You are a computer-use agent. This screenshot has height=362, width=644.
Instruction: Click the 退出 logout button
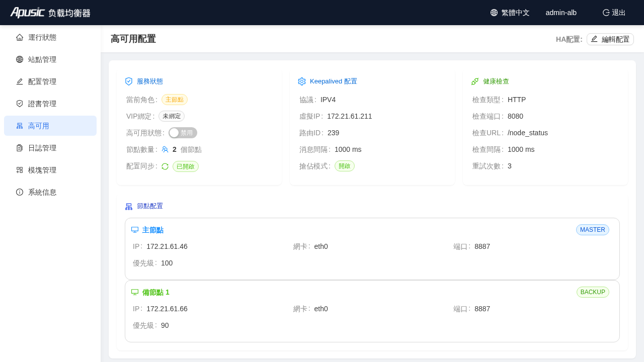coord(614,13)
